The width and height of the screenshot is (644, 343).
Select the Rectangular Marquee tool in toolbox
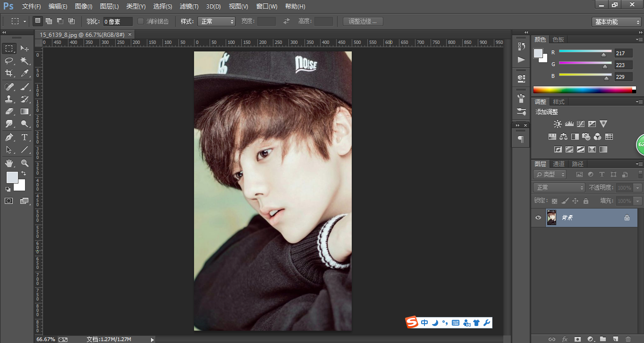point(9,49)
